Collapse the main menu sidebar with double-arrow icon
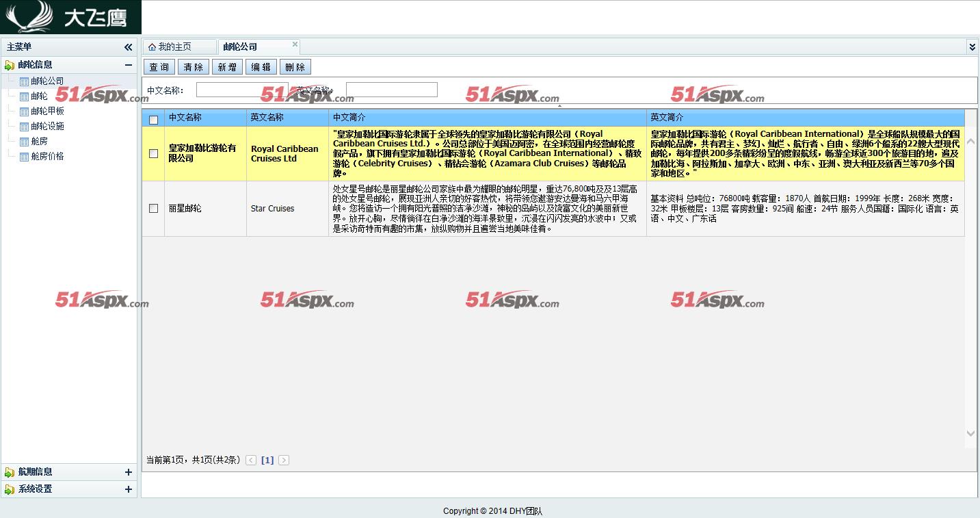The image size is (980, 518). [x=128, y=47]
